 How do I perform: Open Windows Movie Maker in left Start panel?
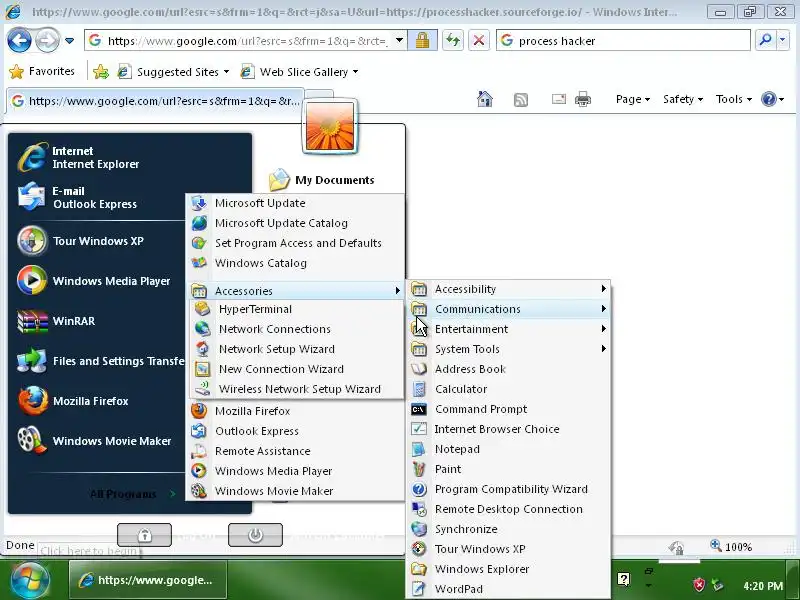coord(100,441)
